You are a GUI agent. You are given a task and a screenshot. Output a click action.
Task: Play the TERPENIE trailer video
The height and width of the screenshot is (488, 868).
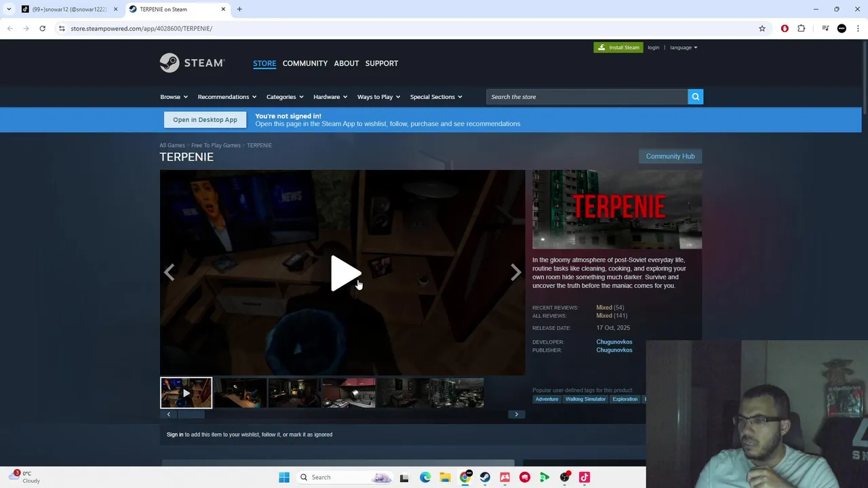click(x=346, y=273)
